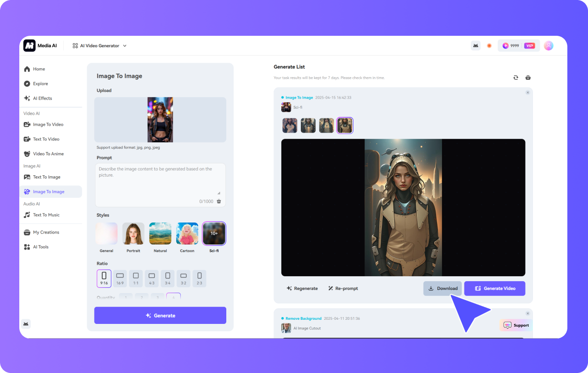
Task: Choose the General style
Action: coord(106,234)
